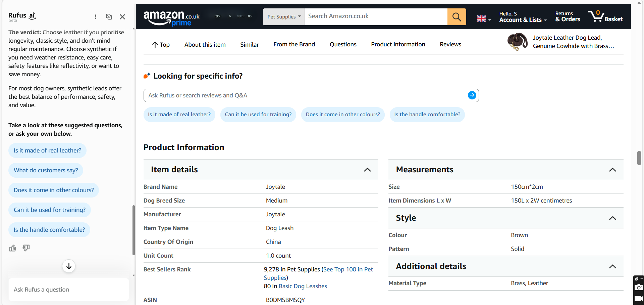This screenshot has height=305, width=644.
Task: Collapse the Measurements panel
Action: (613, 170)
